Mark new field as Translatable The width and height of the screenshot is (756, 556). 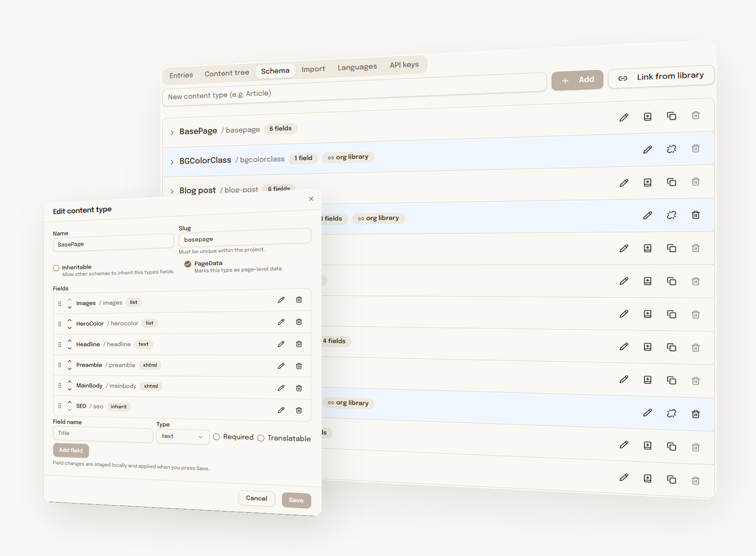tap(261, 438)
